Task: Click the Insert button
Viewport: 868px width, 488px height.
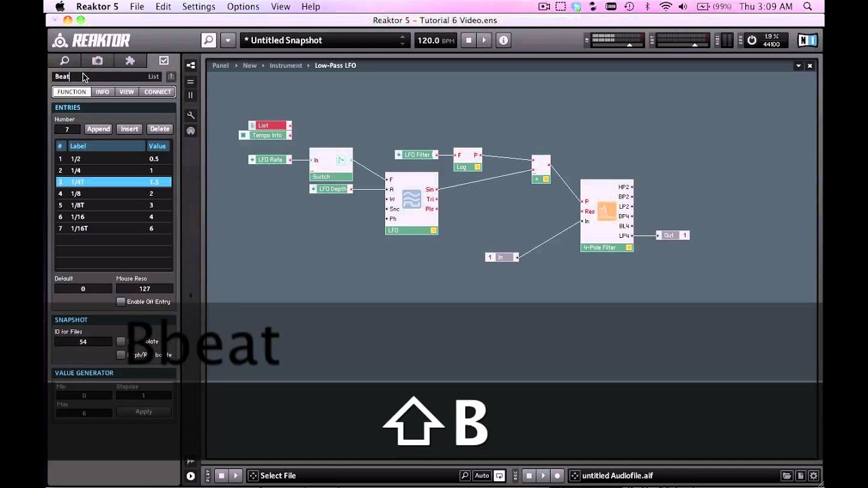Action: 130,129
